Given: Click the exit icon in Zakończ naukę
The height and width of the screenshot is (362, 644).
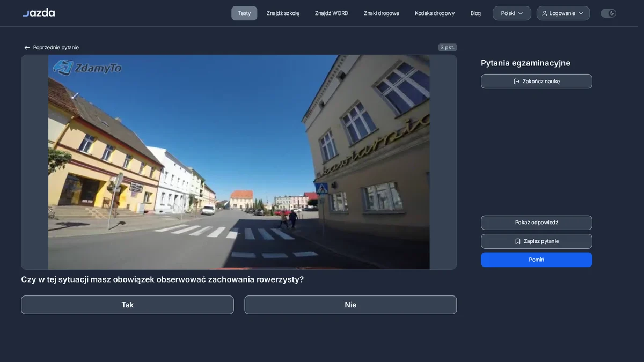Looking at the screenshot, I should 517,82.
